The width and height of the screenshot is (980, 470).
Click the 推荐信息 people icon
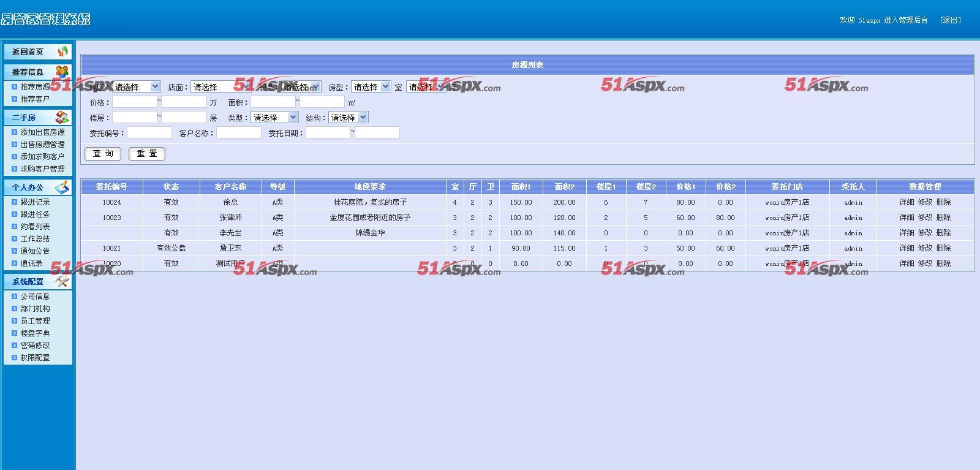(x=62, y=72)
